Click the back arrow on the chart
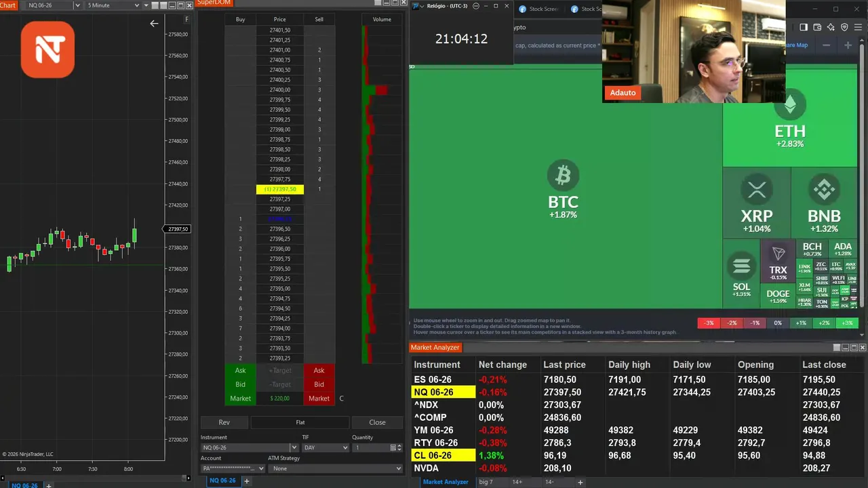The height and width of the screenshot is (488, 868). click(154, 24)
